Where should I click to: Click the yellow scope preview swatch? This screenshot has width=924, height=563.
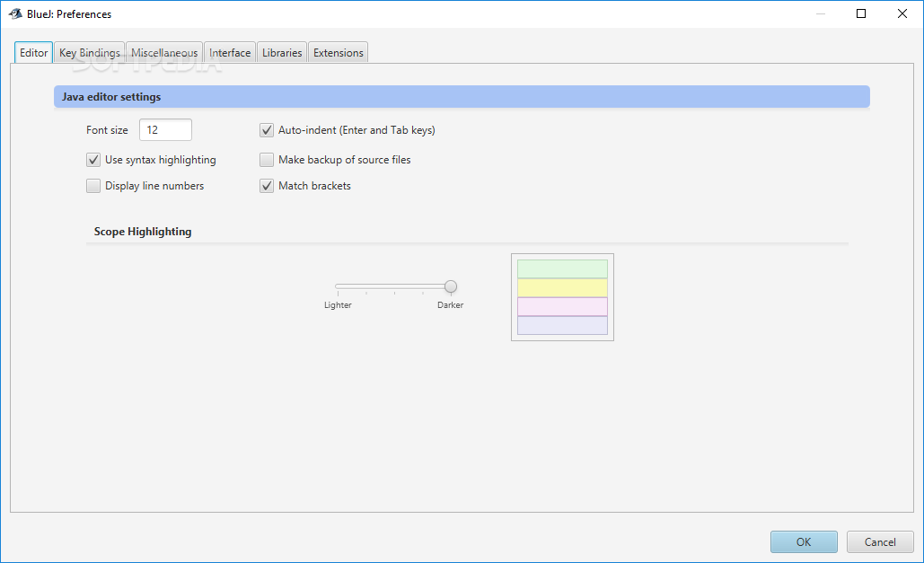click(562, 287)
